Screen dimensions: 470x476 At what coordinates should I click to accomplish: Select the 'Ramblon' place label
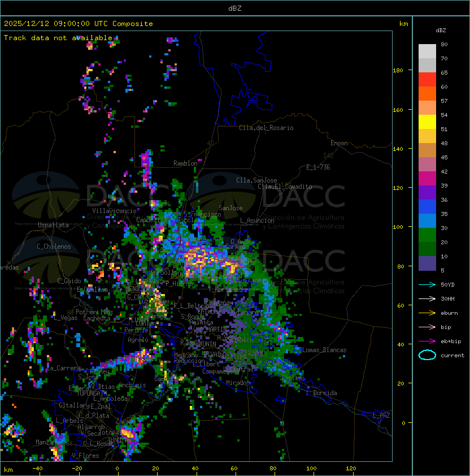click(x=185, y=163)
